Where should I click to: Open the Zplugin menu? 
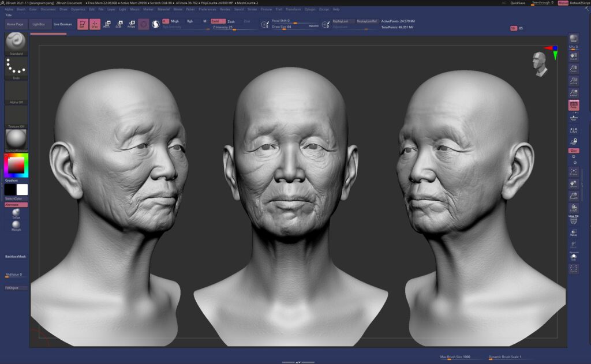pos(309,9)
